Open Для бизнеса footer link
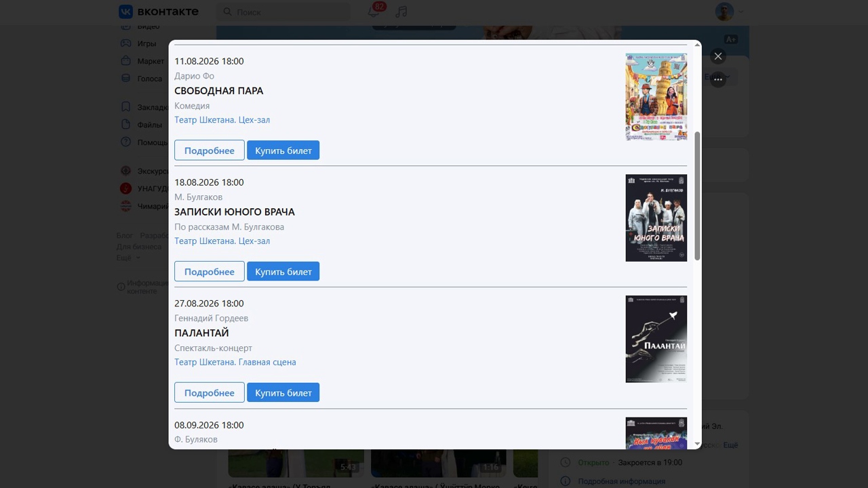This screenshot has height=488, width=868. 138,247
